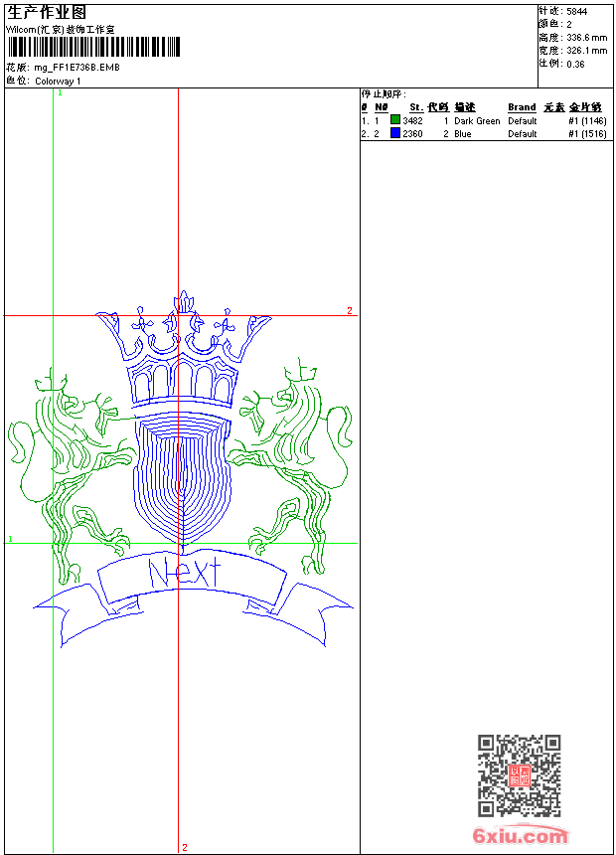Select the stitch count 3482 cell
Screen dimensions: 616x855
[412, 120]
